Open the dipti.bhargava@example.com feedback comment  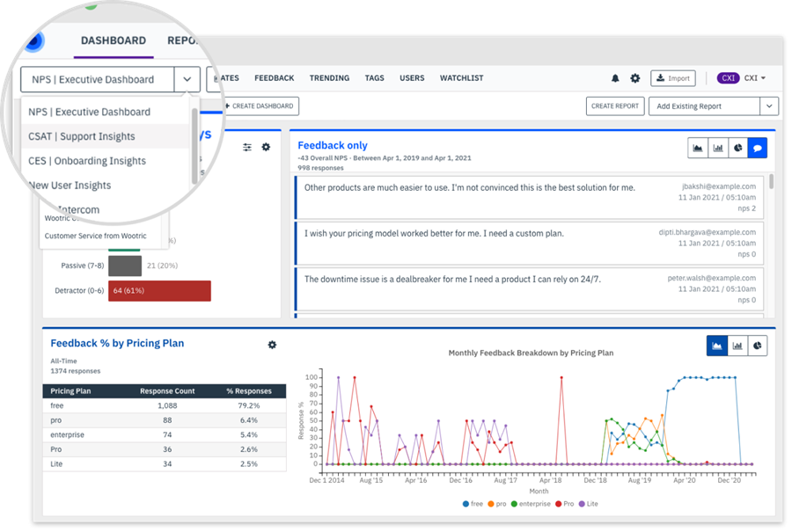point(530,244)
